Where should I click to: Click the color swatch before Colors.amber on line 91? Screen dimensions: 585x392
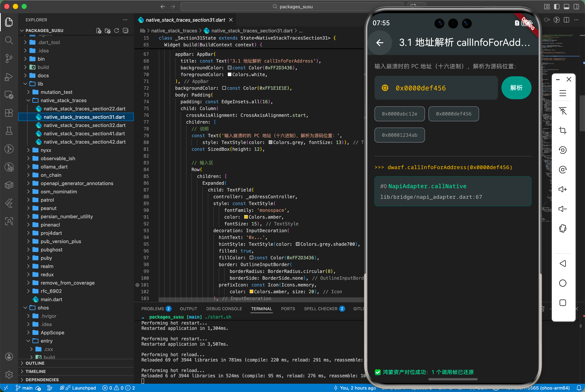point(246,217)
